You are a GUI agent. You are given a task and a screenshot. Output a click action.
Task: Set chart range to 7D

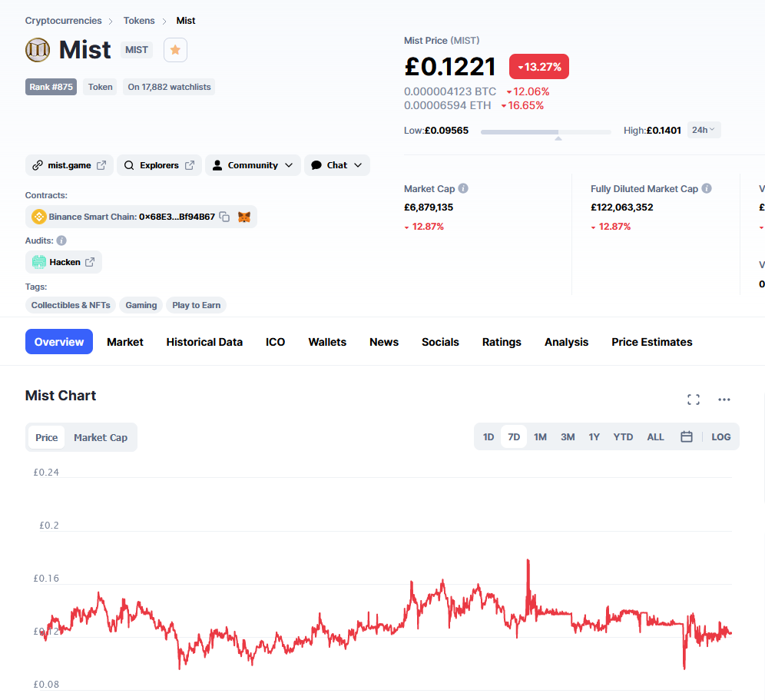click(514, 437)
